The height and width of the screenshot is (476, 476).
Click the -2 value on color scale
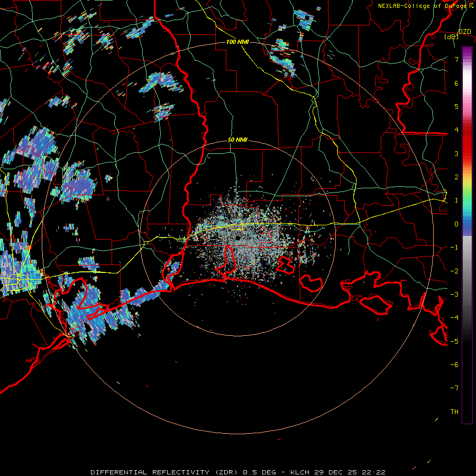[454, 271]
